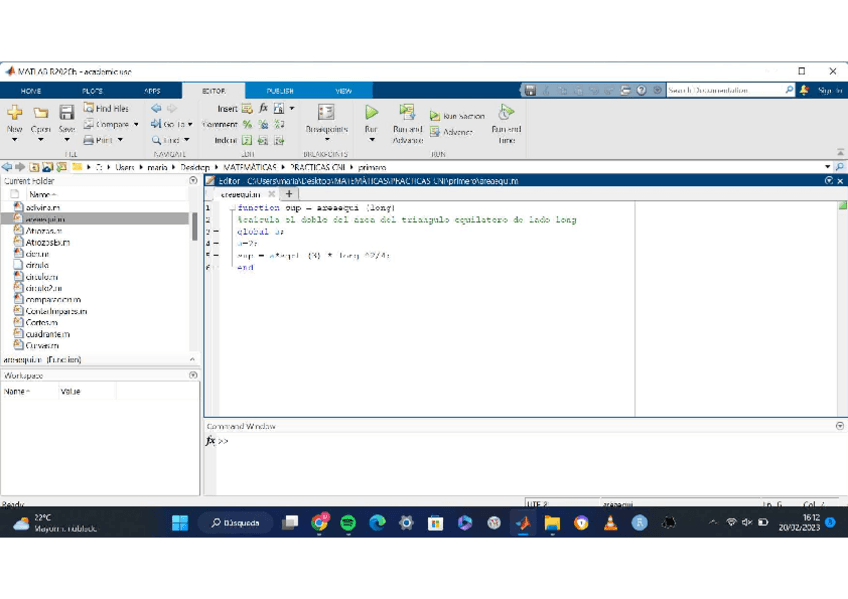Collapse the areaequi.m function details panel
848x599 pixels.
[192, 359]
